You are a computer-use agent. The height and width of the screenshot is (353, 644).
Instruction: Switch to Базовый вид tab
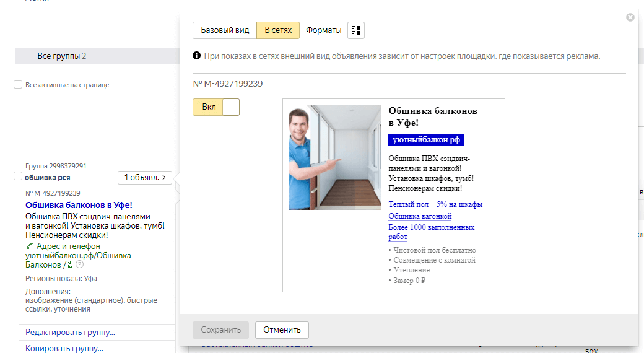(x=225, y=30)
